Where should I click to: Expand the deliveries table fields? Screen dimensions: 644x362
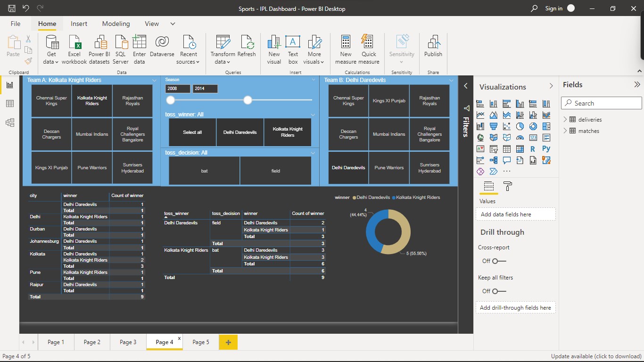565,119
